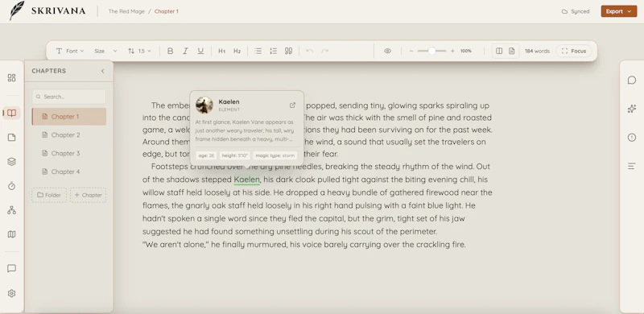Click Kaelen avatar thumbnail in popup
This screenshot has width=644, height=314.
point(204,105)
